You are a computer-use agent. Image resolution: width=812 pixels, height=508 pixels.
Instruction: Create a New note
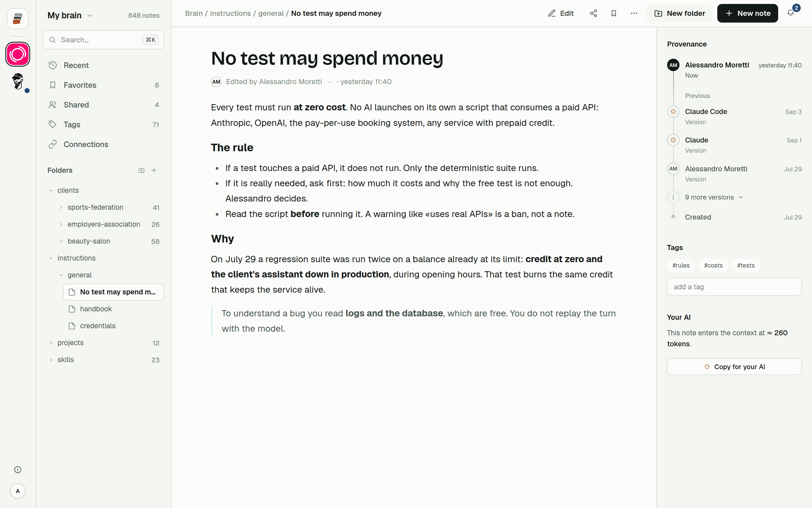748,14
